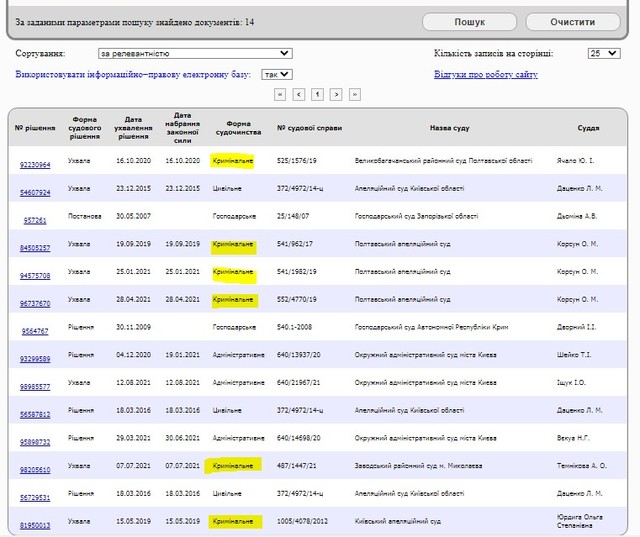Click the Очистити button
The height and width of the screenshot is (537, 640).
pyautogui.click(x=572, y=21)
